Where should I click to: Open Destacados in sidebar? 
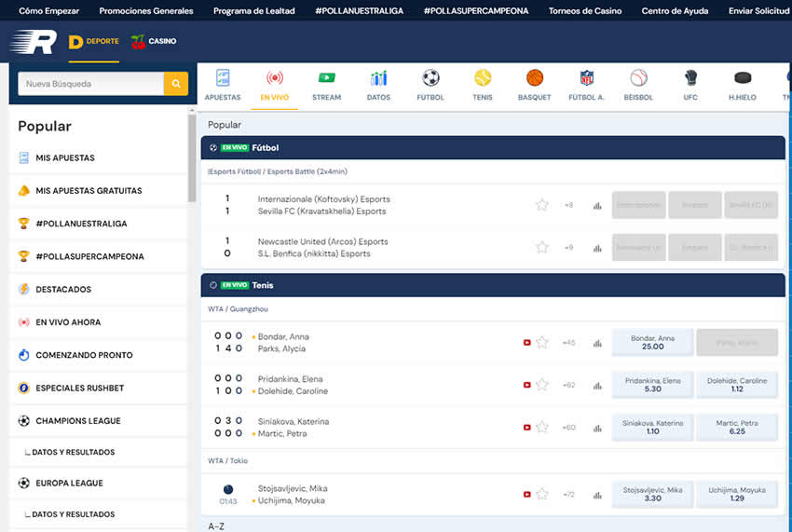coord(98,289)
